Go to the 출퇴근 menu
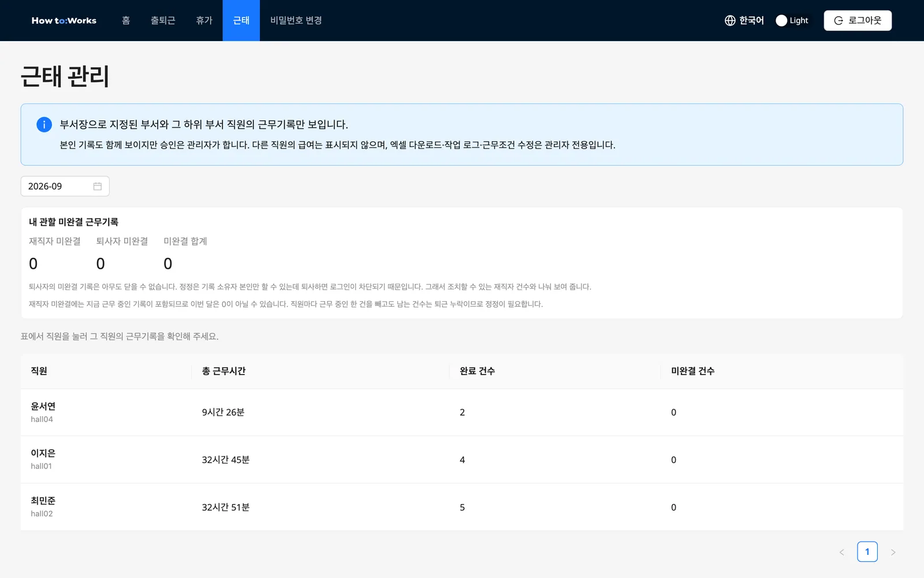The height and width of the screenshot is (578, 924). [x=163, y=20]
